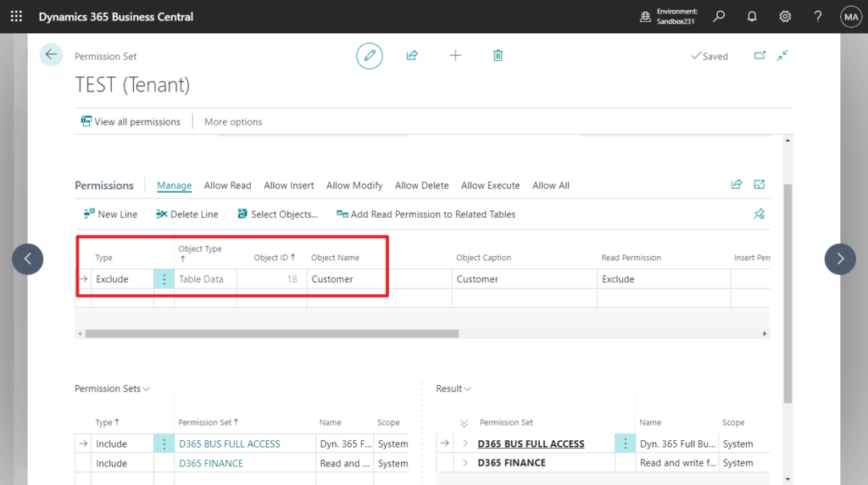This screenshot has width=868, height=485.
Task: Click the Object Name column header
Action: [335, 258]
